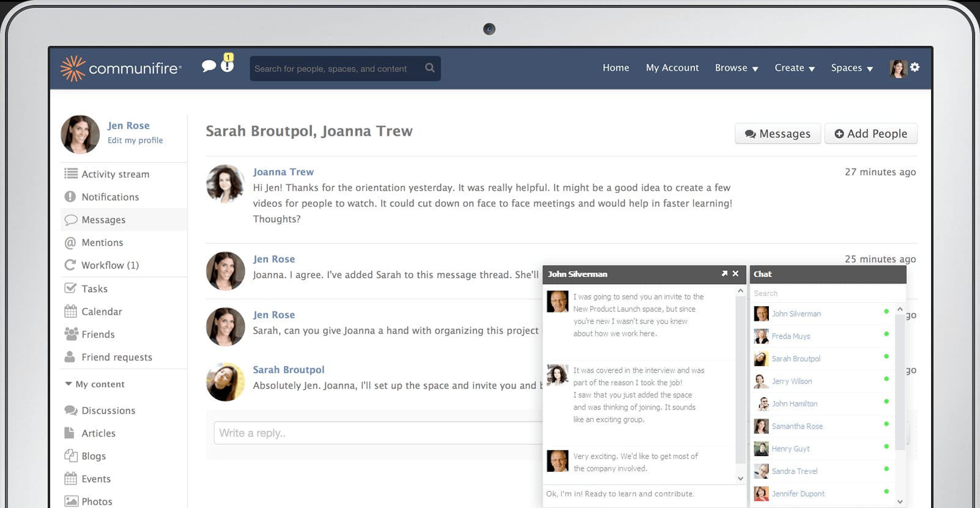Pop out the John Silverman chat window

click(x=724, y=274)
